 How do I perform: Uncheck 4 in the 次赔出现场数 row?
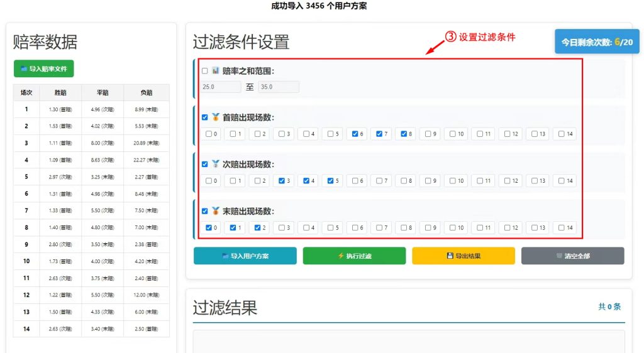point(306,181)
